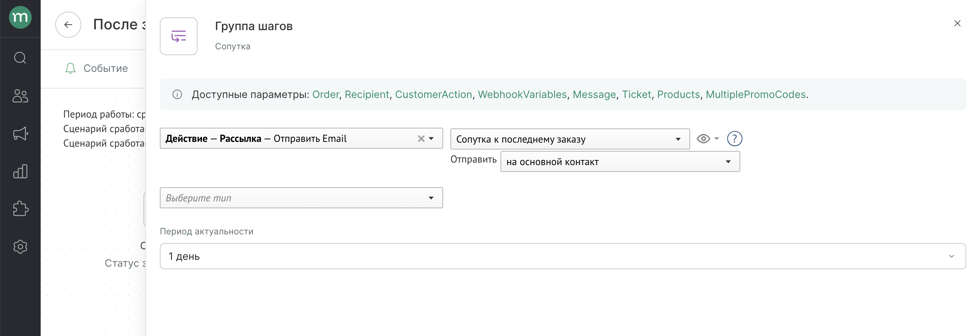Click the Период актуальности label
Image resolution: width=980 pixels, height=336 pixels.
coord(207,231)
